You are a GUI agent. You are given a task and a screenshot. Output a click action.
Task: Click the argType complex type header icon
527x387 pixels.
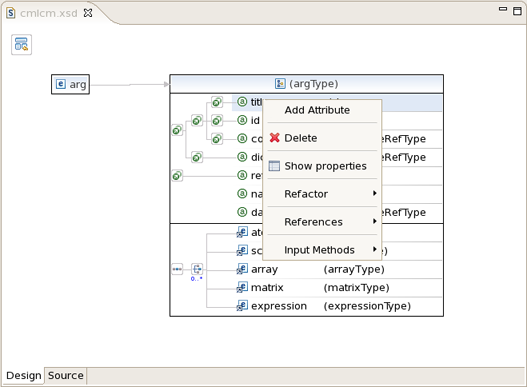coord(280,83)
